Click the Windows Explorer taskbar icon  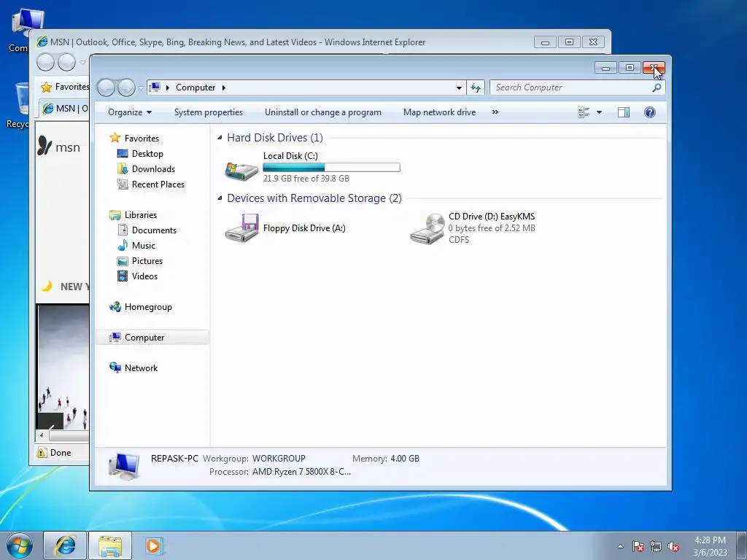110,545
